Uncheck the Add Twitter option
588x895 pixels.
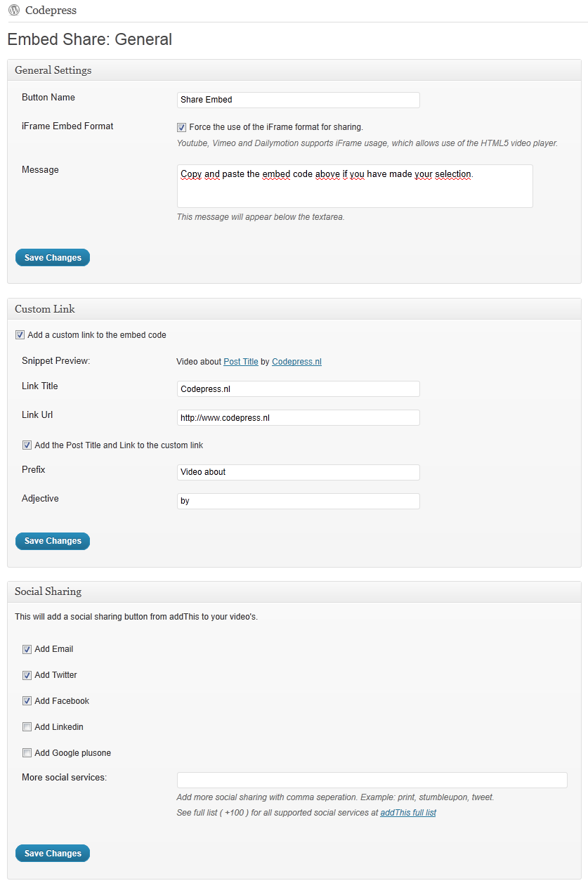pyautogui.click(x=27, y=675)
